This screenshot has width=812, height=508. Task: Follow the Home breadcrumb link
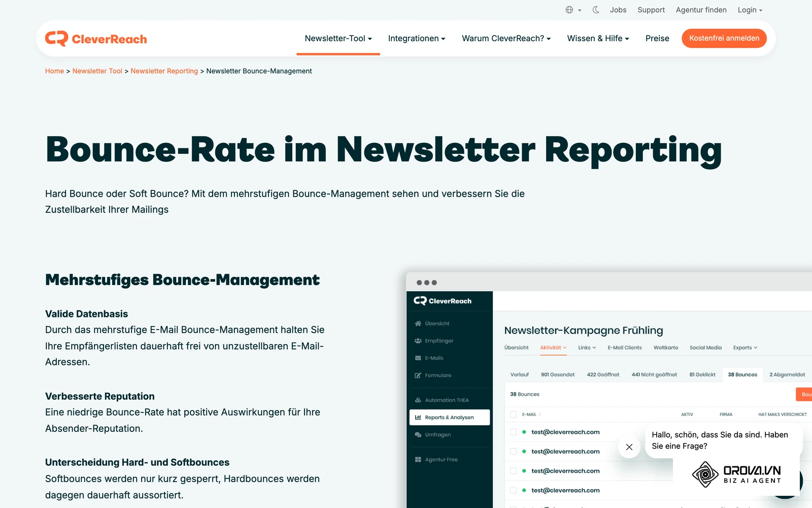click(x=54, y=71)
